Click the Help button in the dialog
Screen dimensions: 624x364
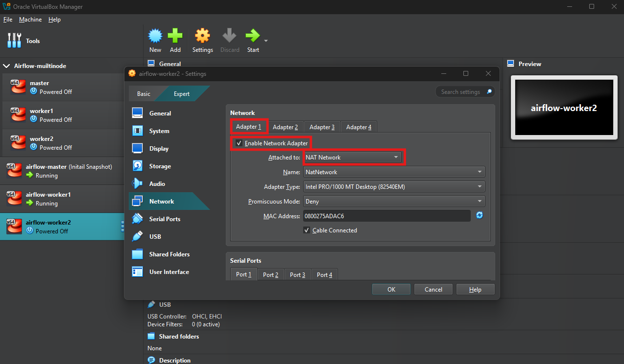coord(475,289)
